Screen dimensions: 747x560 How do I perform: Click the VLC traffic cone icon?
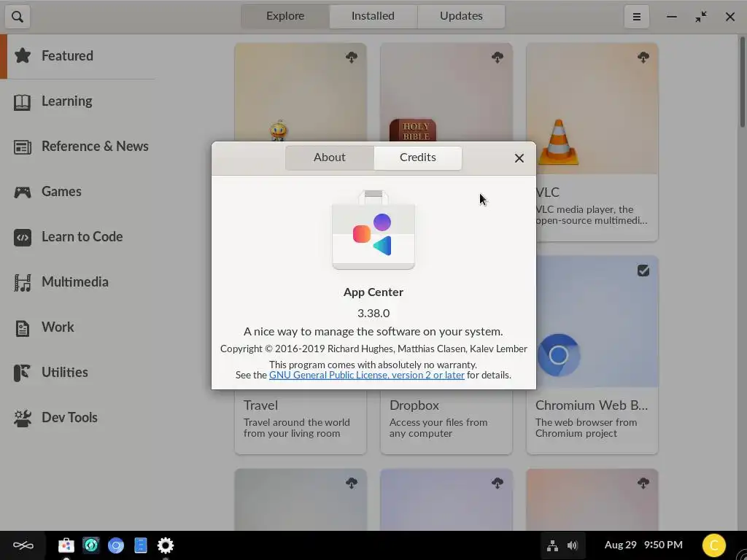coord(558,142)
